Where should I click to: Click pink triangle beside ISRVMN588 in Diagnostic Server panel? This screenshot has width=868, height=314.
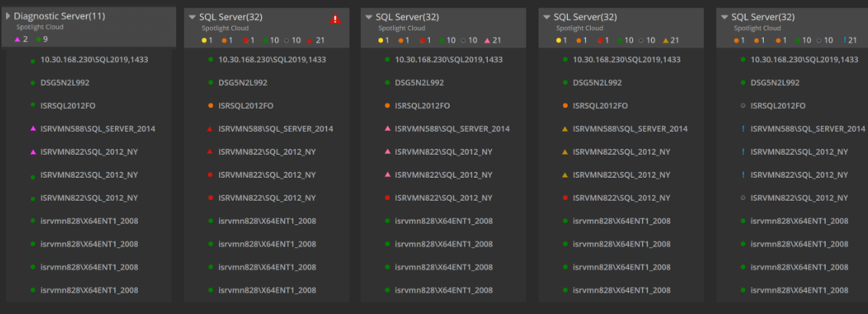pyautogui.click(x=33, y=129)
